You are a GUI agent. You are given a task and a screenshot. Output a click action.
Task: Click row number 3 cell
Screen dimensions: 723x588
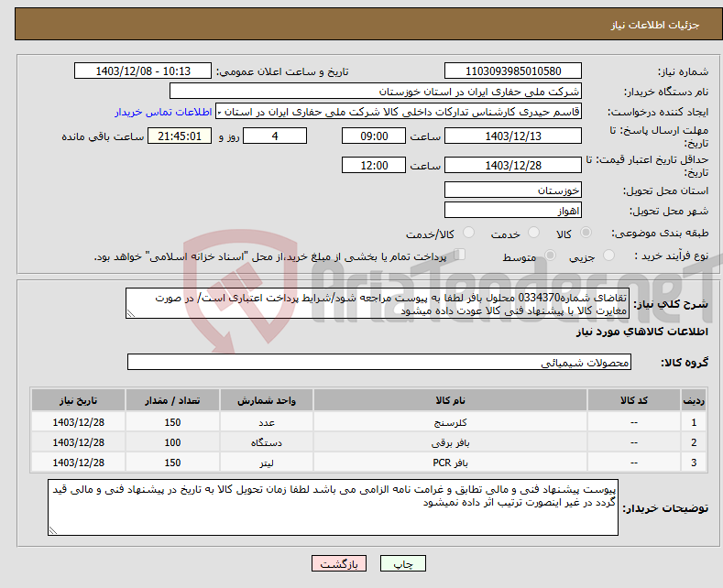point(694,463)
